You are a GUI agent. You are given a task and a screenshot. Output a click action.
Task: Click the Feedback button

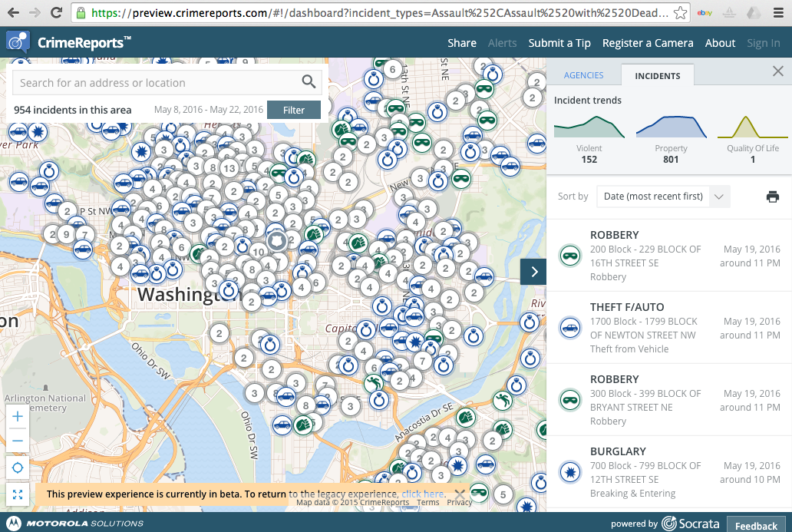[x=756, y=525]
